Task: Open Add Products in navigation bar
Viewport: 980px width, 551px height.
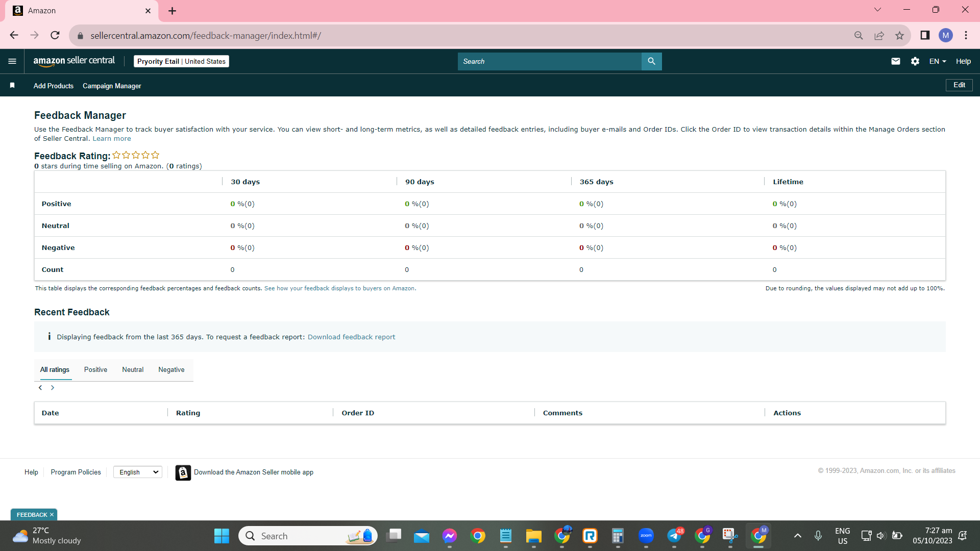Action: coord(54,86)
